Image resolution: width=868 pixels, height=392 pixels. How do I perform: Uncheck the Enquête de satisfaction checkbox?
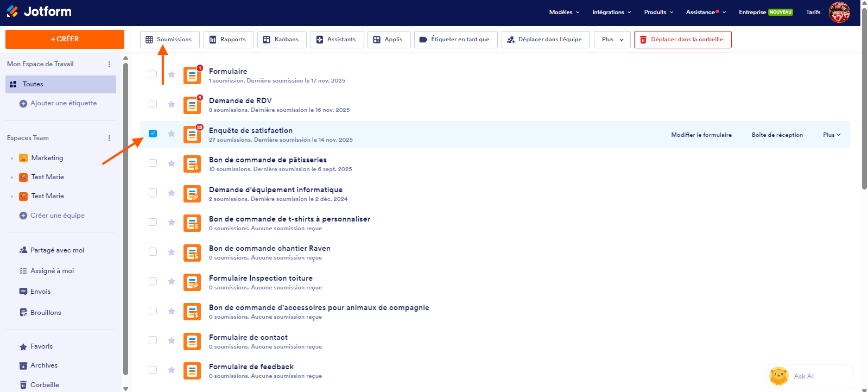[x=153, y=134]
